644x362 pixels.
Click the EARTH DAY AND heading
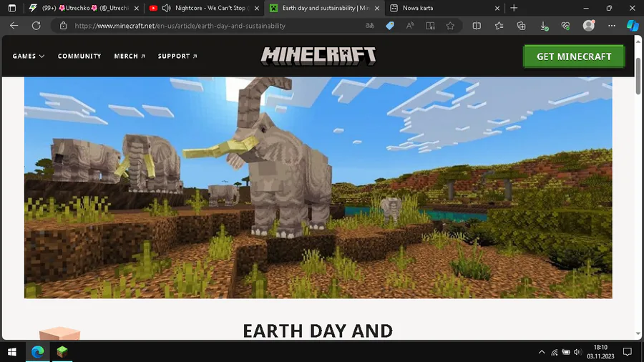tap(318, 331)
